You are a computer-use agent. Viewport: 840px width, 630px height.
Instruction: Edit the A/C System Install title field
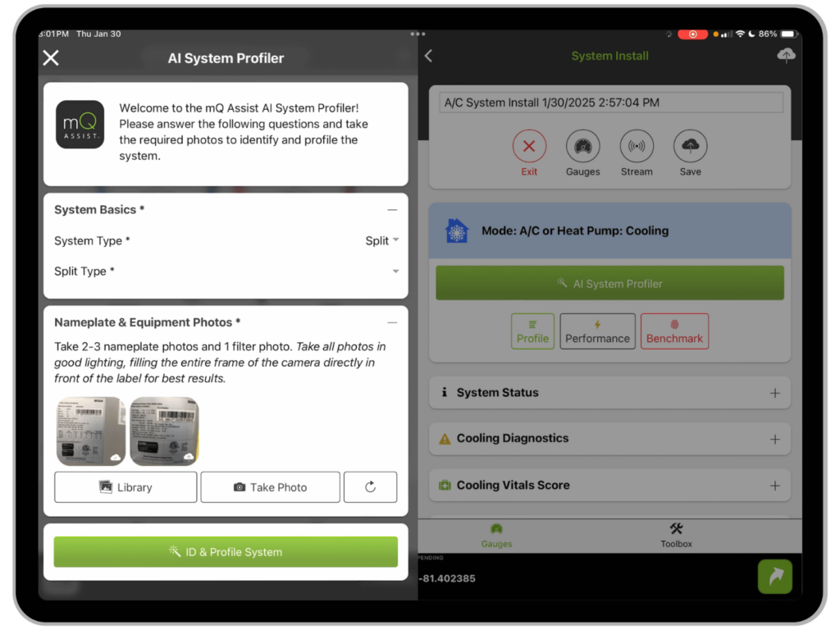click(x=609, y=102)
